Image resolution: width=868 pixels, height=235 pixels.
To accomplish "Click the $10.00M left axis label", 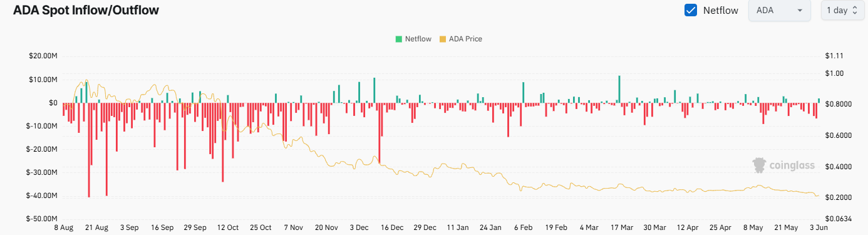I will point(43,80).
